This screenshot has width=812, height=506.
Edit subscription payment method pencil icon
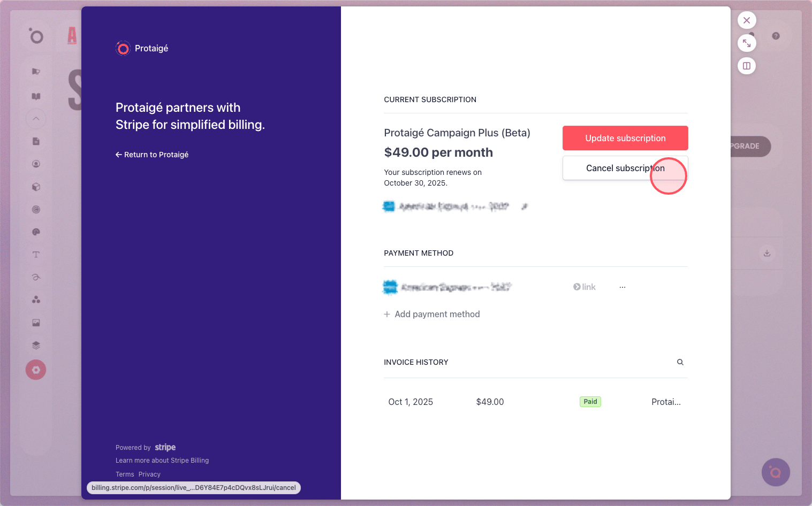(525, 206)
